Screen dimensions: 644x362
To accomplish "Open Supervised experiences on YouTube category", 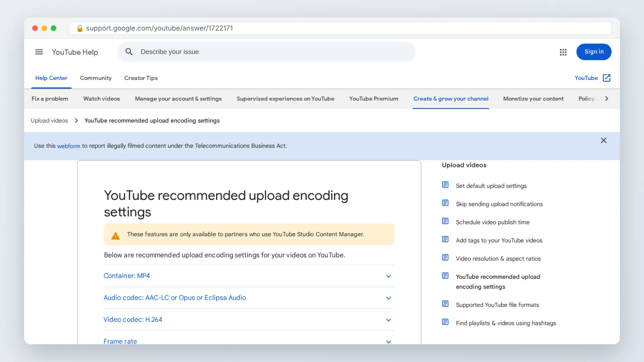I will [285, 99].
